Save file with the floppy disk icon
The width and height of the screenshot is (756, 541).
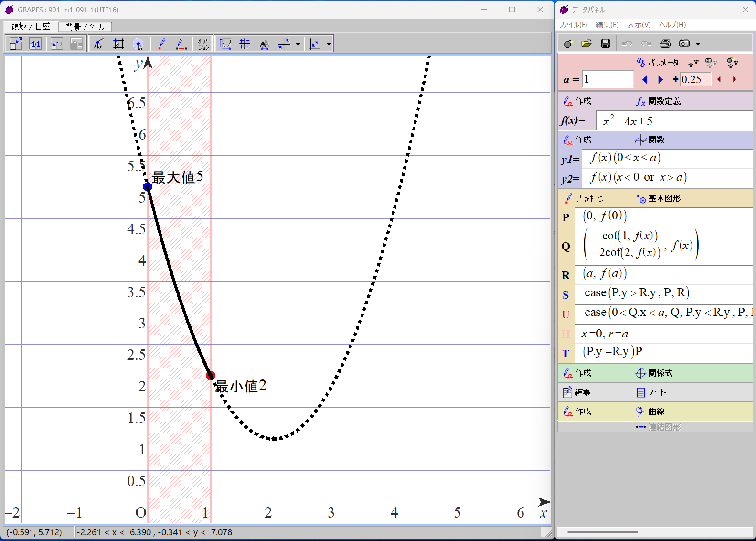pyautogui.click(x=606, y=44)
